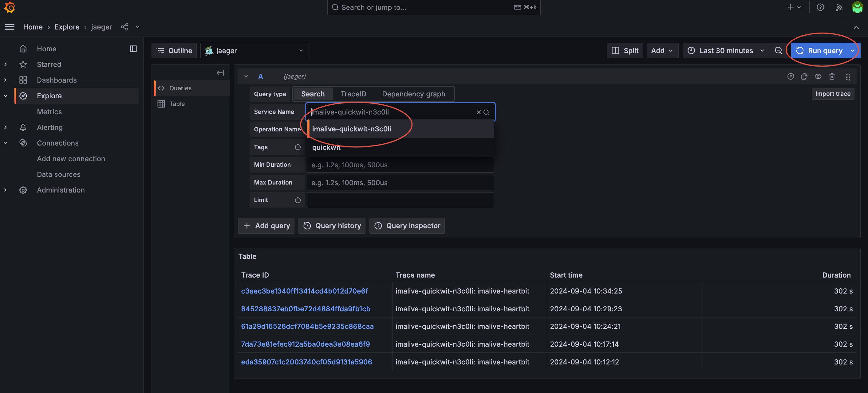Screen dimensions: 868x393
Task: Click the Import trace button
Action: pos(833,94)
